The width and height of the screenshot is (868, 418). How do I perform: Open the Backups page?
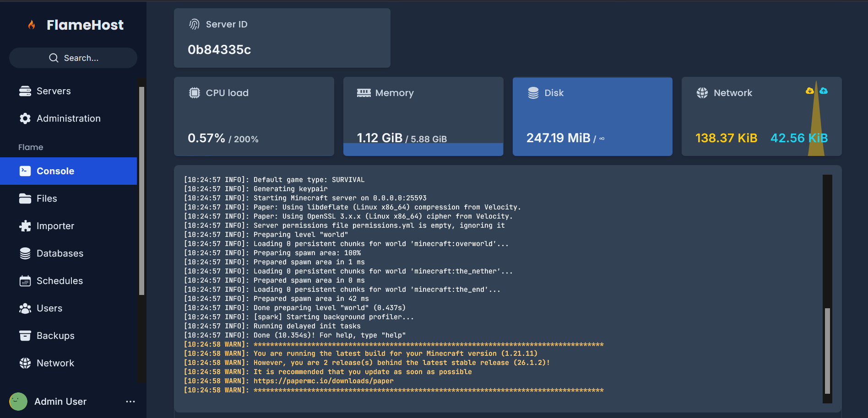pyautogui.click(x=69, y=336)
